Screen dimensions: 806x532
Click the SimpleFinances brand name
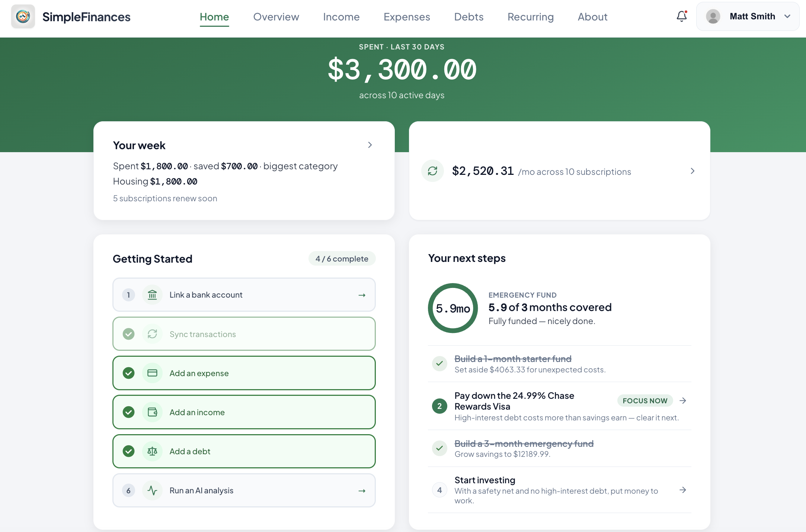tap(86, 17)
